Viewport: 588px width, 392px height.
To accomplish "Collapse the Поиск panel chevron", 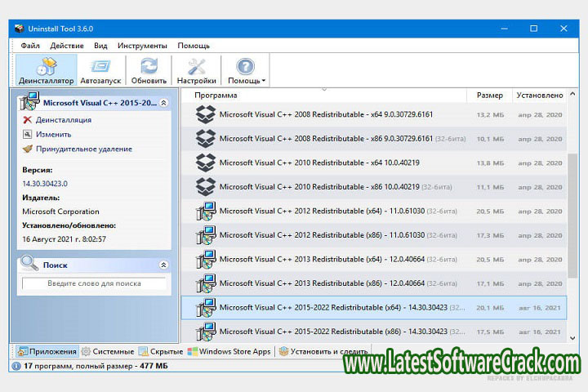I will [x=163, y=265].
